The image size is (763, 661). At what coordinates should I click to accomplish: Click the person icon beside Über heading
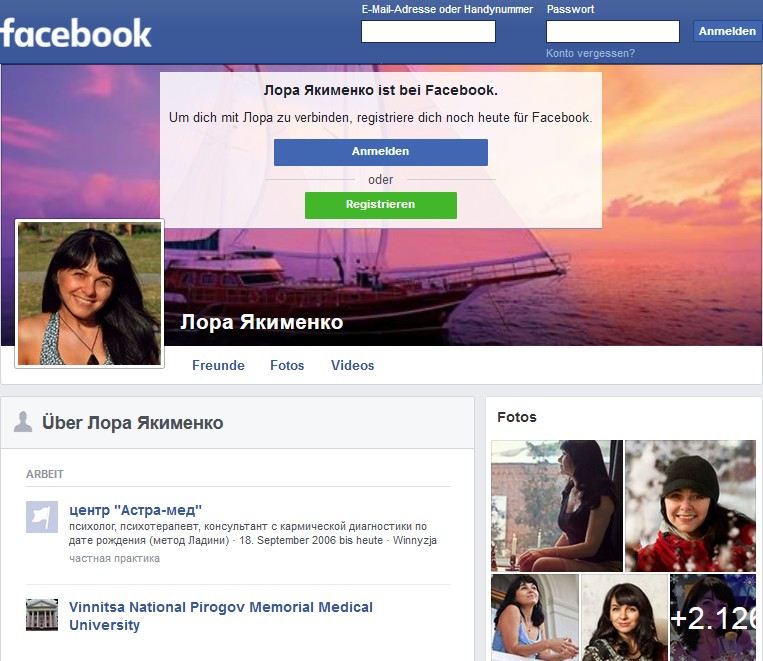point(23,422)
